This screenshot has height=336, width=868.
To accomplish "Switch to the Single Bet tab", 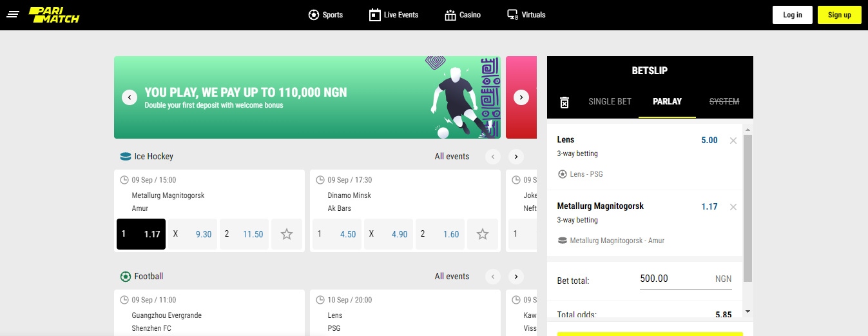I will pos(610,101).
